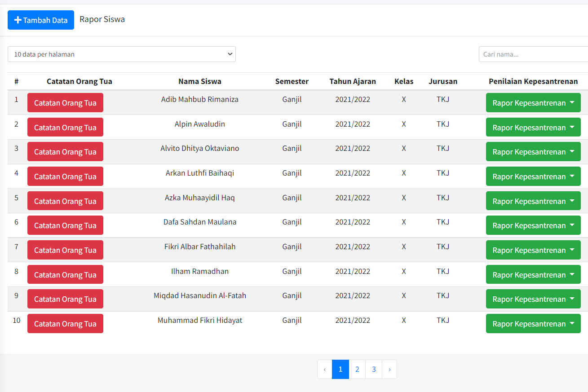Expand Rapor Kepesantrenan for Muhammad Fikri Hidayat
588x392 pixels.
tap(533, 323)
